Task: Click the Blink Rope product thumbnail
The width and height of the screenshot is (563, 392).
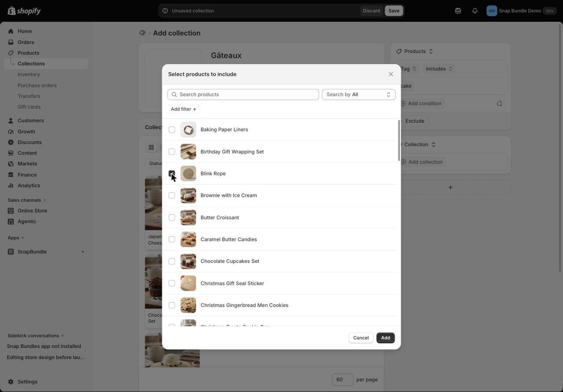Action: [188, 174]
